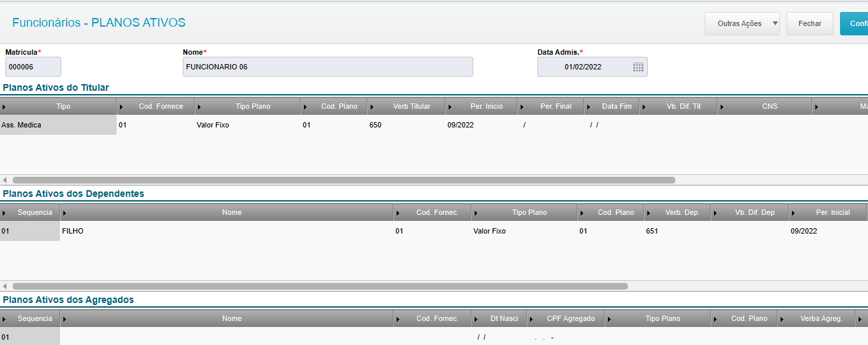Click the arrow icon beside Verb. Dep. header
This screenshot has width=868, height=345.
tap(648, 213)
